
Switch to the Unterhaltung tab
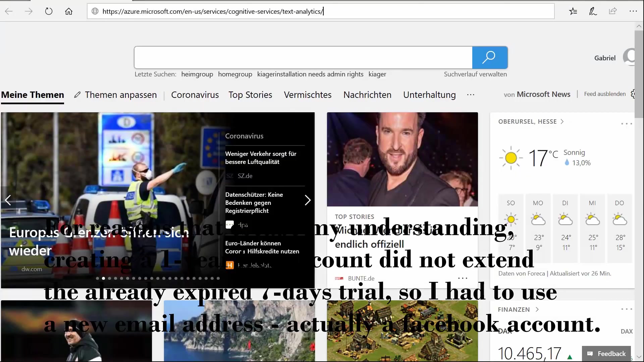tap(429, 95)
